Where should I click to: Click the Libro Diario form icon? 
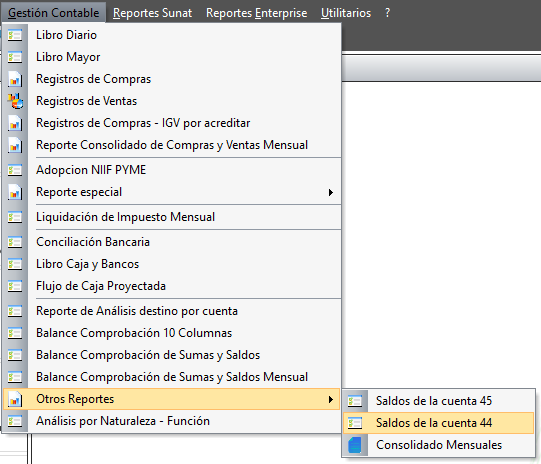tap(15, 35)
